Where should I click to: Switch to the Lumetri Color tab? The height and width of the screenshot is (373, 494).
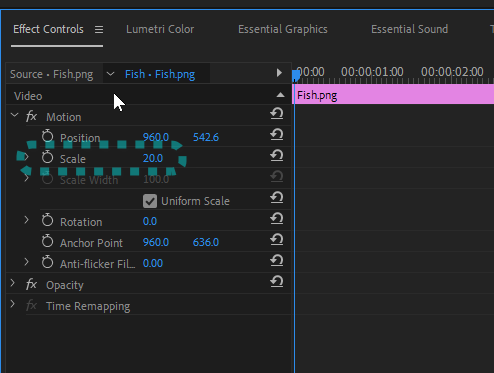pos(160,29)
